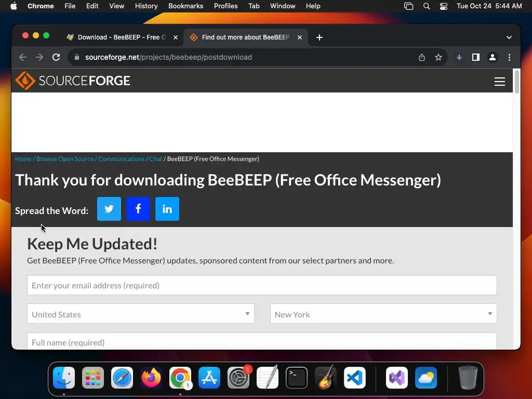This screenshot has width=532, height=399.
Task: Open Chrome downloads arrow icon
Action: (459, 57)
